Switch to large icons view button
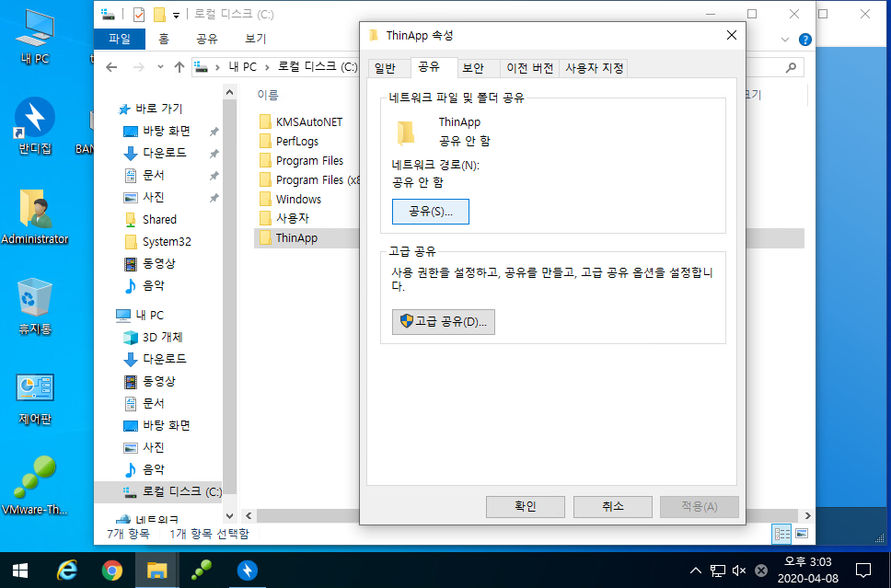Viewport: 891px width, 588px height. coord(802,534)
